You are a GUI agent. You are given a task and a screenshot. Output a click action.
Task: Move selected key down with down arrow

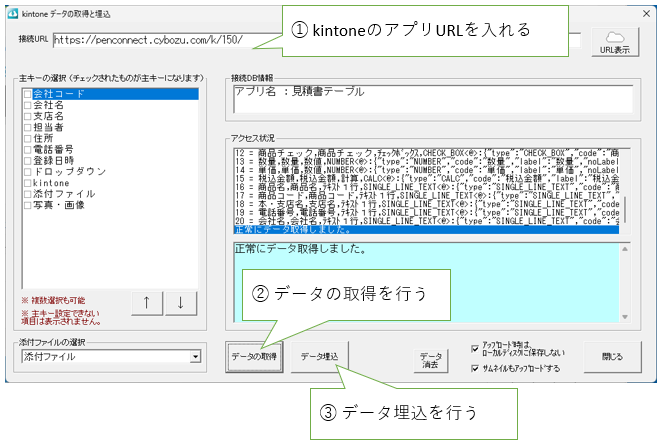pos(181,303)
